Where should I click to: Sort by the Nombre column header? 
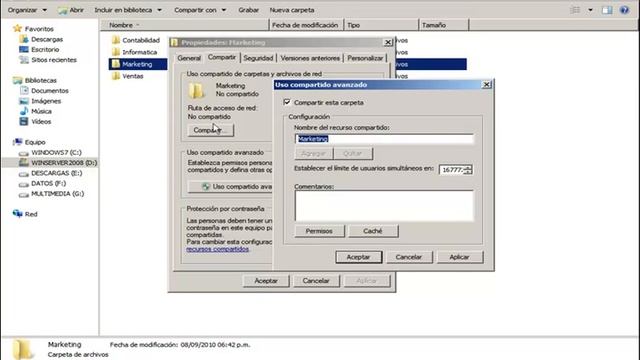184,25
